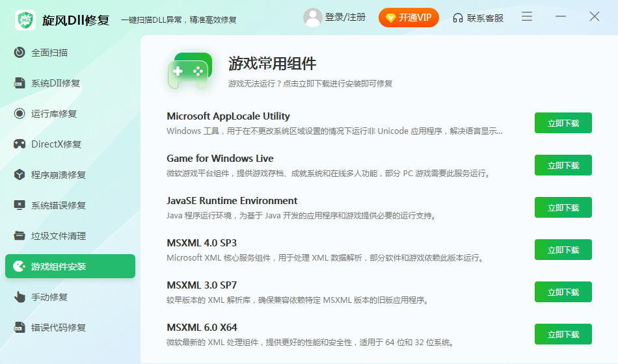Click the DirectX repair gamepad icon
The image size is (618, 364).
click(20, 144)
